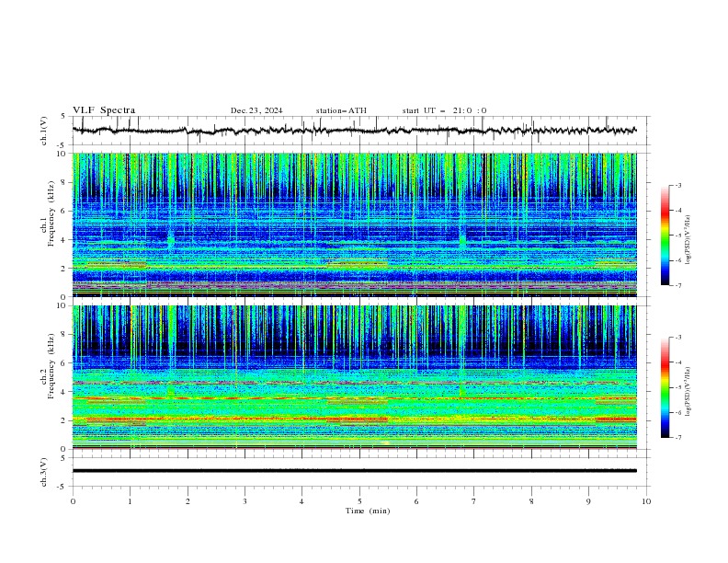This screenshot has height=563, width=728.
Task: Click the "station=ATH" header label
Action: tap(341, 110)
